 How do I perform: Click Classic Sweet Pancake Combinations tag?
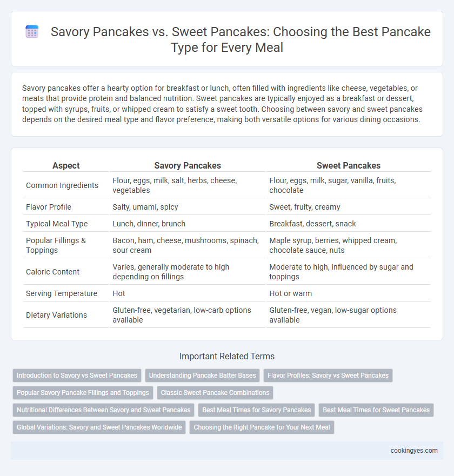pyautogui.click(x=215, y=393)
